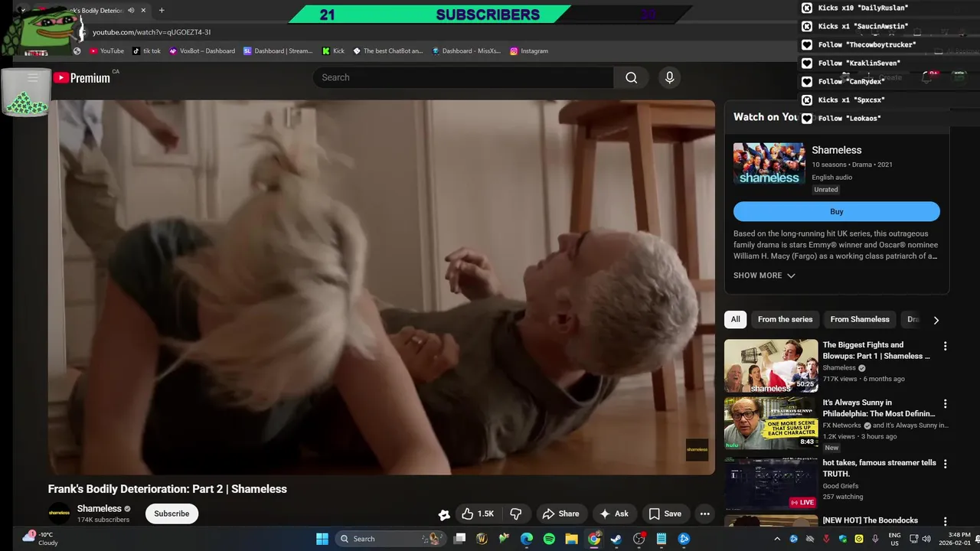The width and height of the screenshot is (980, 551).
Task: Open more actions menu under the video
Action: tap(705, 514)
